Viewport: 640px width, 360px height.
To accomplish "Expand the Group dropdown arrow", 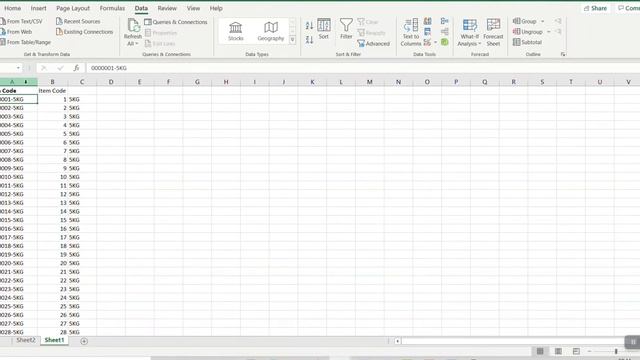I will click(x=542, y=21).
